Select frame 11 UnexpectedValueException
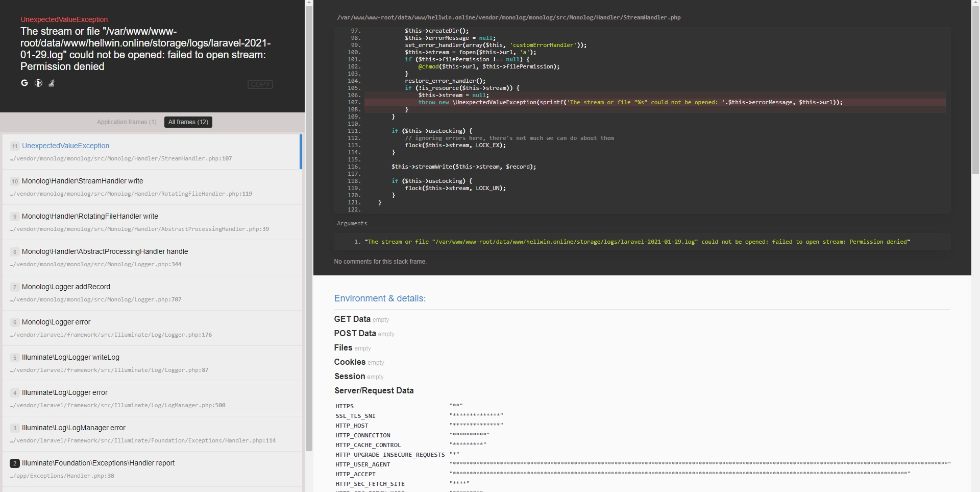980x492 pixels. click(x=152, y=152)
